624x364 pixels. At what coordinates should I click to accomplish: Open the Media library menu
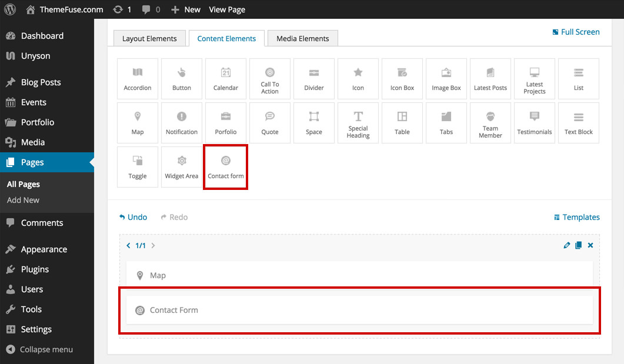47,142
